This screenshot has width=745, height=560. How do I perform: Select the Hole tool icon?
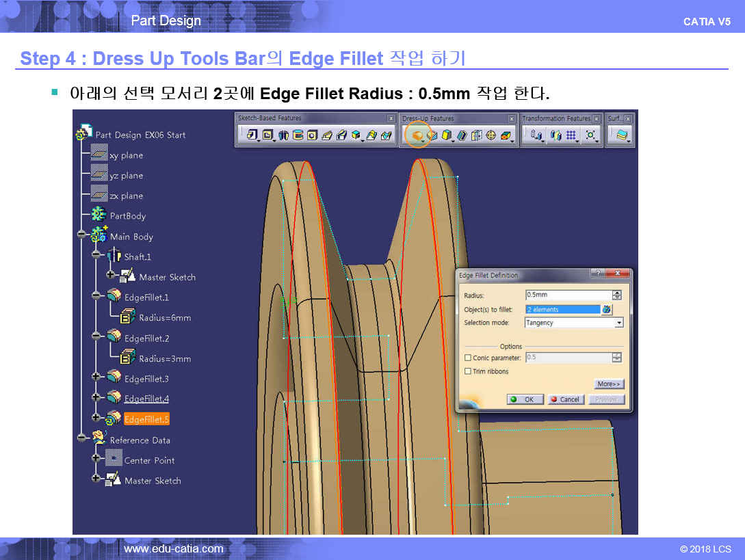click(312, 135)
